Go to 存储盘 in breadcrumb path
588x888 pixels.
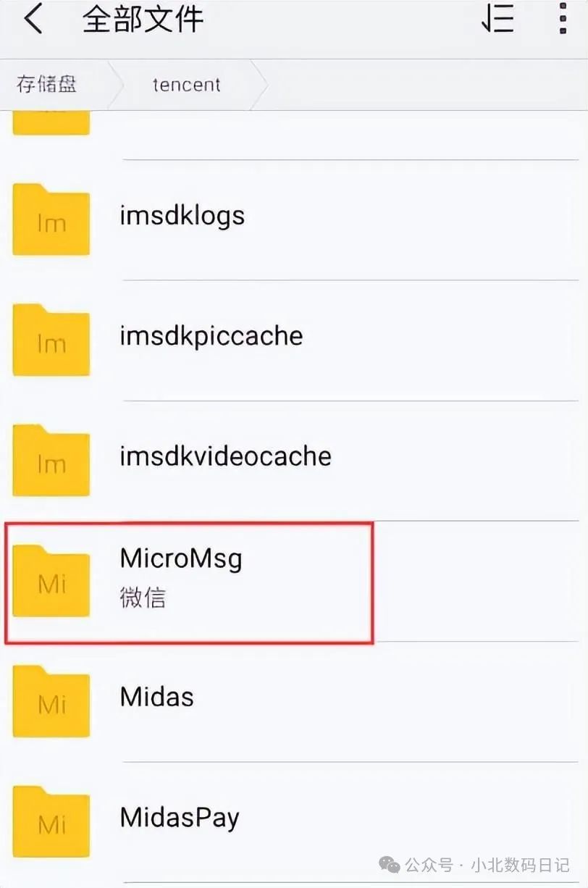pos(46,85)
